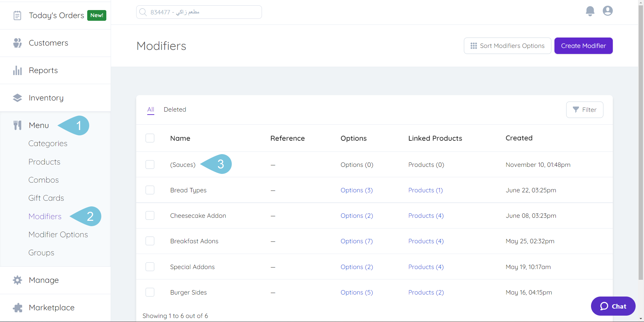Viewport: 644px width, 322px height.
Task: Open the user profile icon
Action: [x=607, y=11]
